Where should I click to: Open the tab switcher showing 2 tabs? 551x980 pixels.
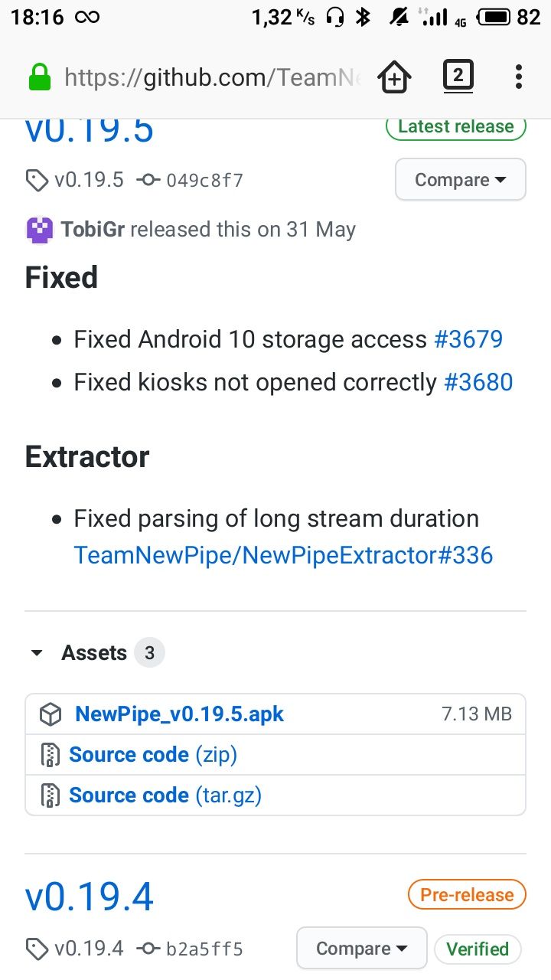click(x=458, y=76)
